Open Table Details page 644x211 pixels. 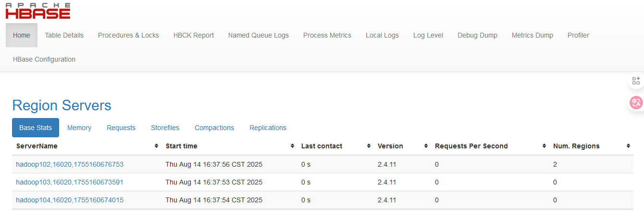pos(64,35)
